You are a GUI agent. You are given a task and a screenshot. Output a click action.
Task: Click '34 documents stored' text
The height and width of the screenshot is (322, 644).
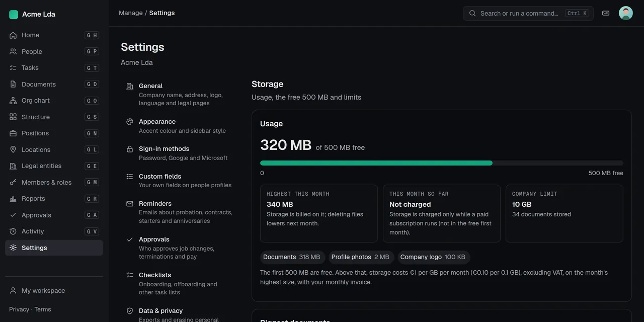click(541, 214)
